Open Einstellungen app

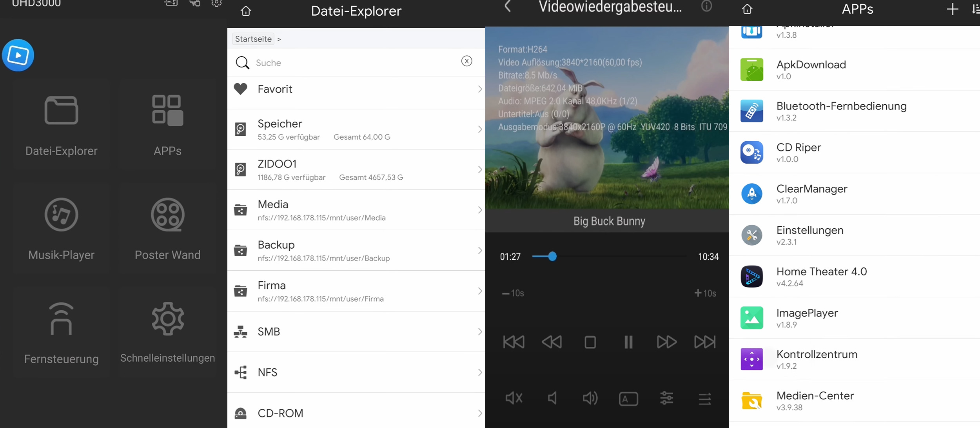(855, 235)
